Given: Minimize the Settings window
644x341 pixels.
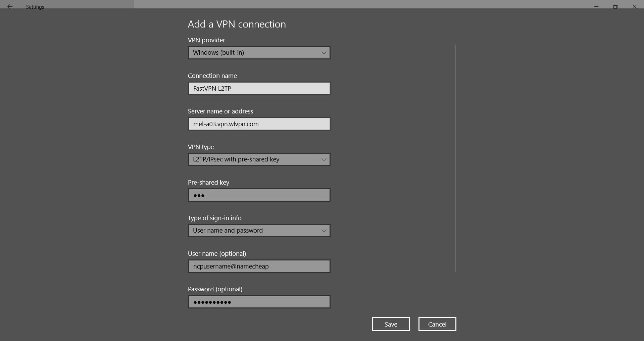Looking at the screenshot, I should 596,6.
